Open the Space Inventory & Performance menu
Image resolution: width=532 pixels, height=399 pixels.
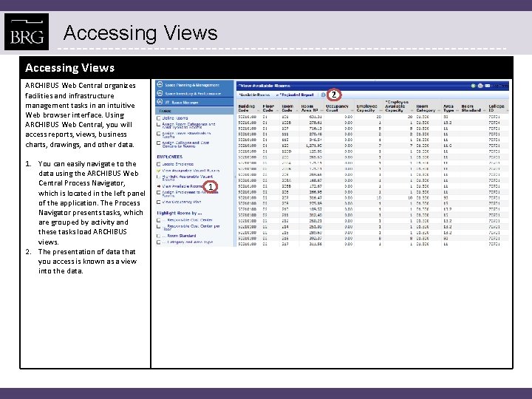point(194,93)
